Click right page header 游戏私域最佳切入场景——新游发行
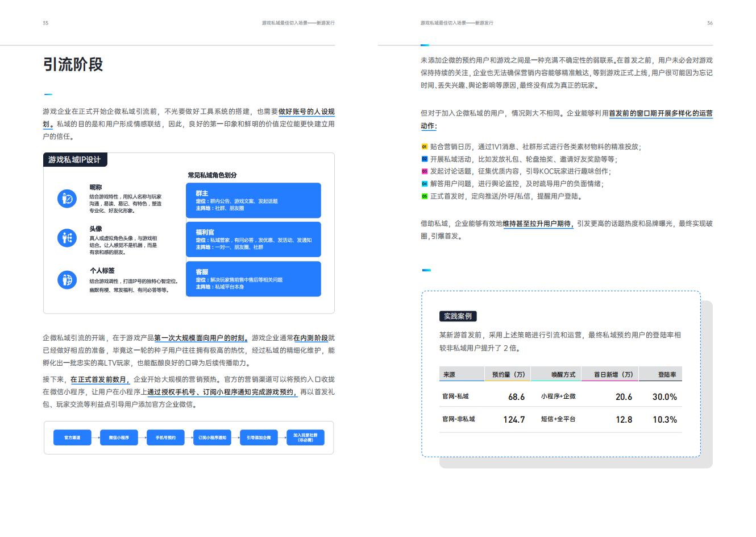Viewport: 756px width, 537px height. (x=457, y=23)
